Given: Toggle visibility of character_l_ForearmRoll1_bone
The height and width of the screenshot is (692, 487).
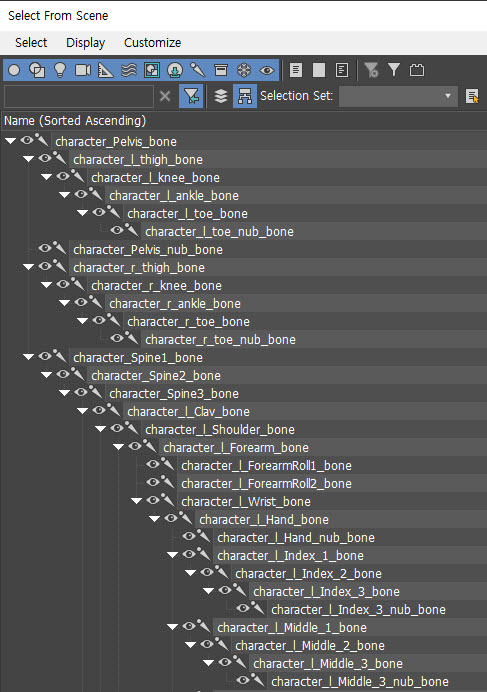Looking at the screenshot, I should tap(153, 465).
